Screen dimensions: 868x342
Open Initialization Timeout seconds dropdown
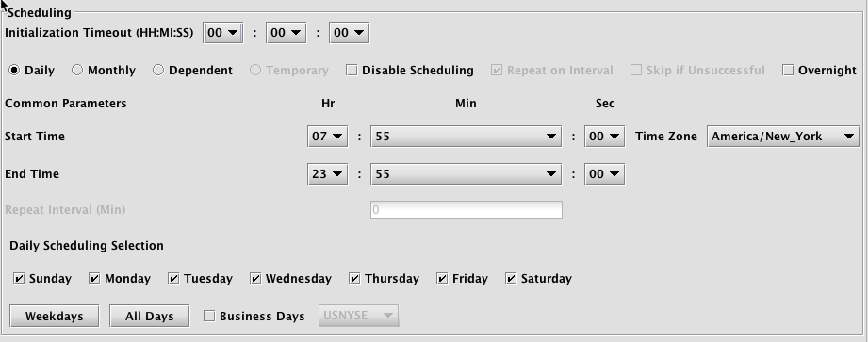[x=350, y=33]
